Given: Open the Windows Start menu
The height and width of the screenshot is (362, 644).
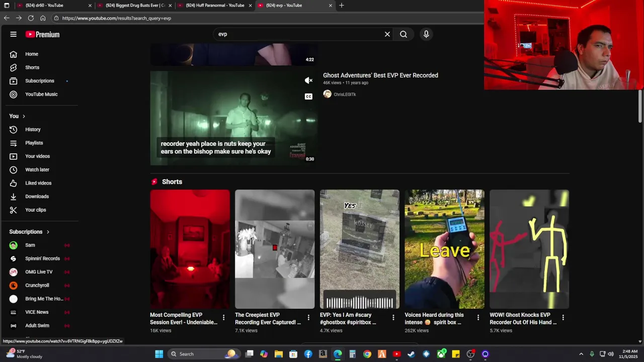Looking at the screenshot, I should pyautogui.click(x=159, y=354).
